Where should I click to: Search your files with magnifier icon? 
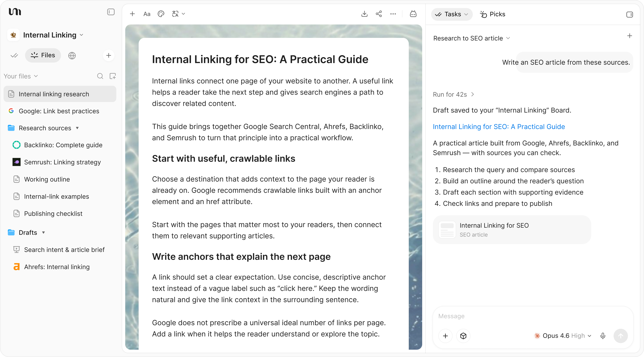[x=100, y=76]
